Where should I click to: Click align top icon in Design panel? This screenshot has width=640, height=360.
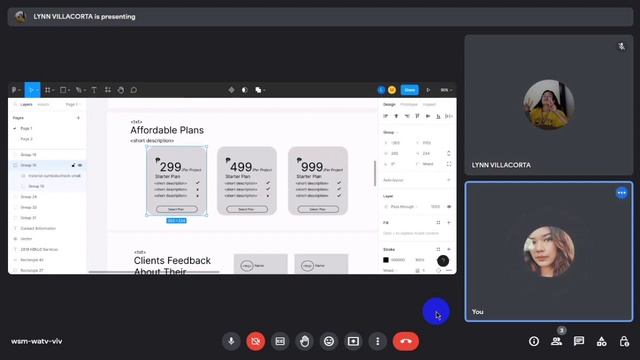417,116
